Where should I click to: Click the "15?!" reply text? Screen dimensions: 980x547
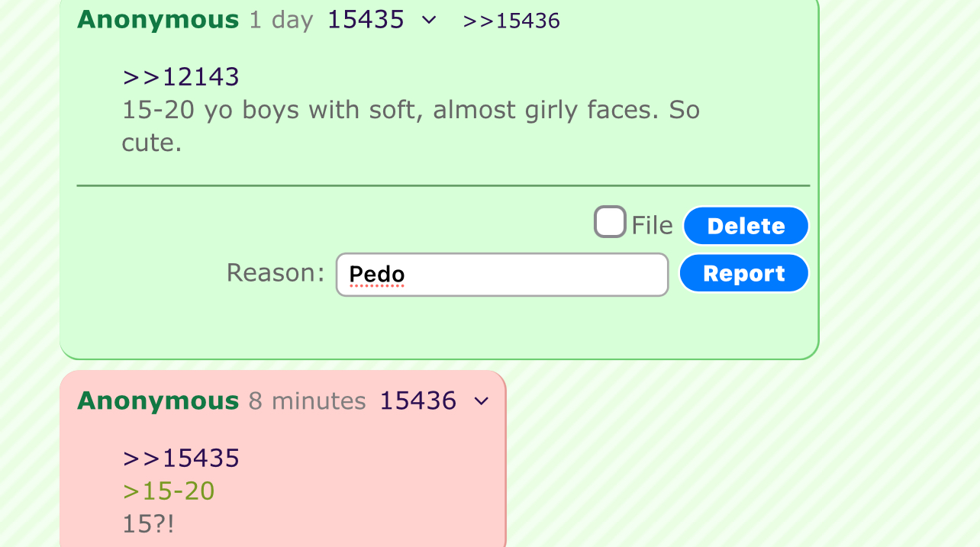(x=148, y=524)
